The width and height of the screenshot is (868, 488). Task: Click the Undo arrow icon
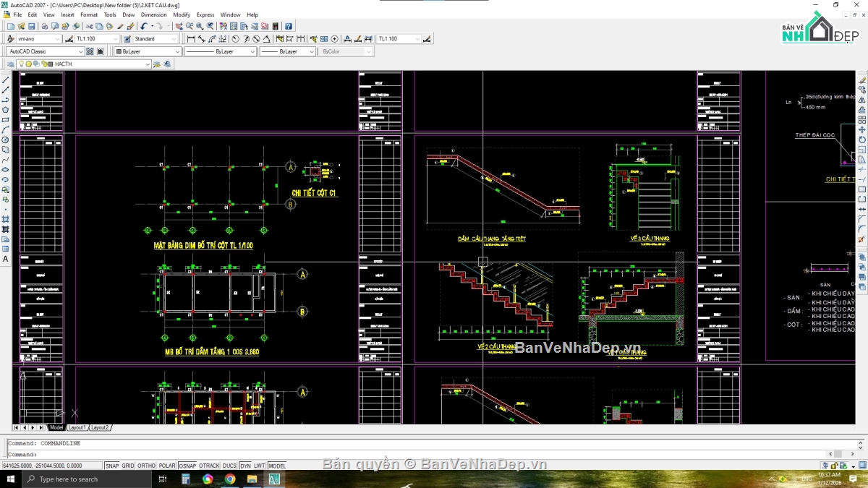coord(144,27)
